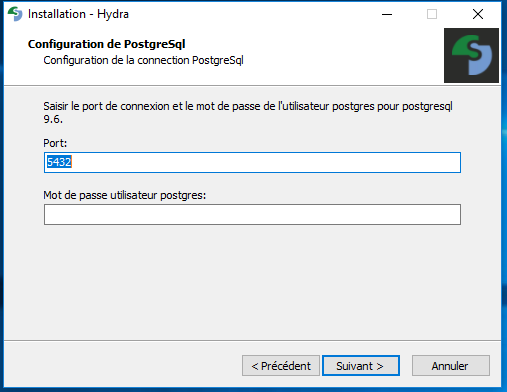Click the Hydra icon in the title bar

[15, 14]
